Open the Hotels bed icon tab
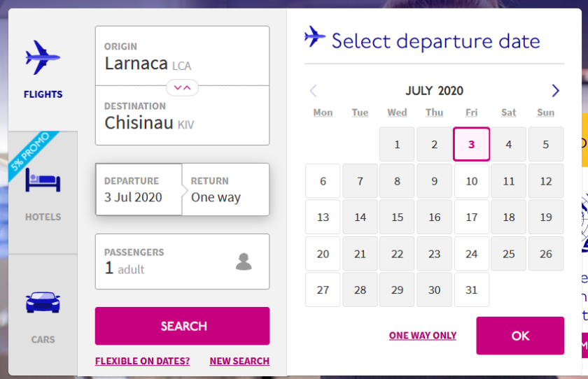Viewport: 588px width, 379px height. pyautogui.click(x=43, y=181)
